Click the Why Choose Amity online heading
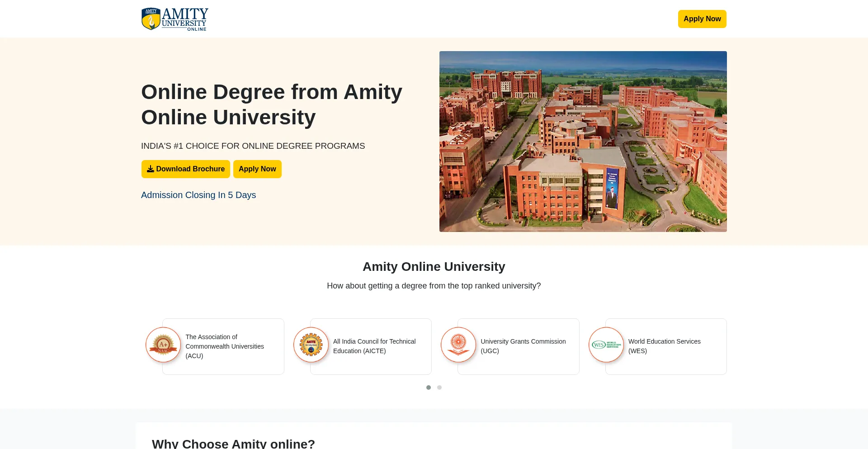 pos(233,443)
